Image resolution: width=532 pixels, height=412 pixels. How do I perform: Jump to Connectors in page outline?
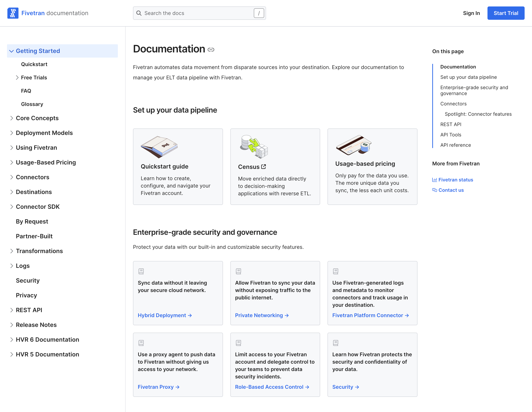pyautogui.click(x=453, y=104)
